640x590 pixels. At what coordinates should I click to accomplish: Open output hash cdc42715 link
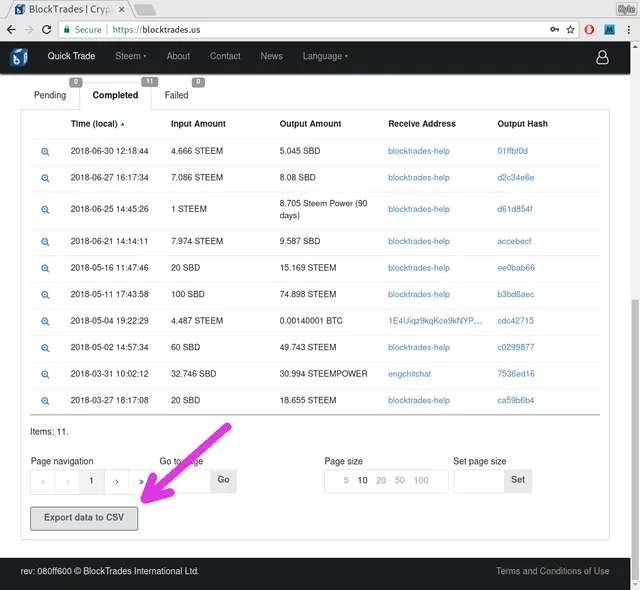pyautogui.click(x=515, y=321)
